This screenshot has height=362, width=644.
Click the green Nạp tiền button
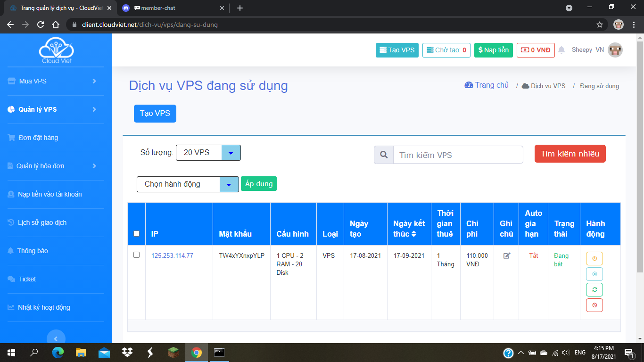pos(493,50)
